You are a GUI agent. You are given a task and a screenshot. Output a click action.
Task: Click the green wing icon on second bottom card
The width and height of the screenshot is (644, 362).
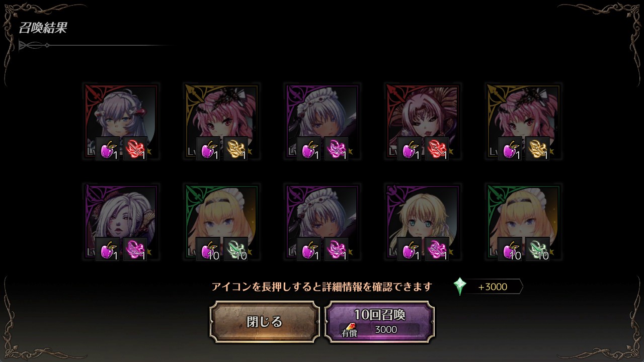(x=235, y=249)
